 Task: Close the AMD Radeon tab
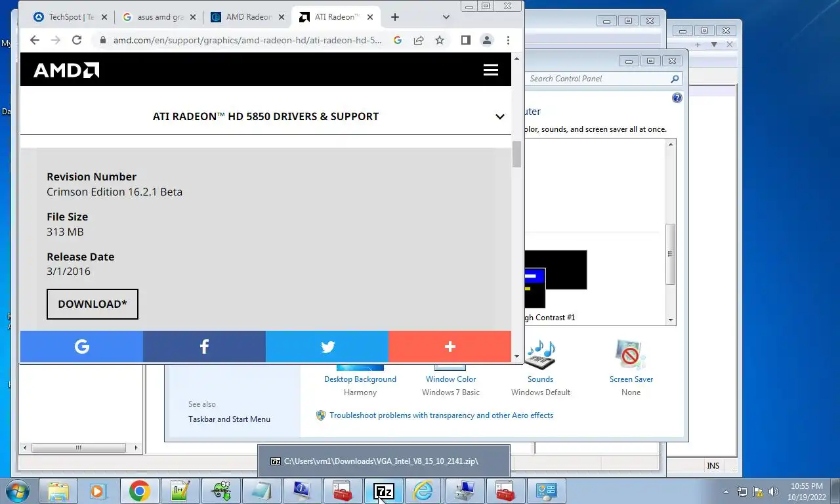280,17
